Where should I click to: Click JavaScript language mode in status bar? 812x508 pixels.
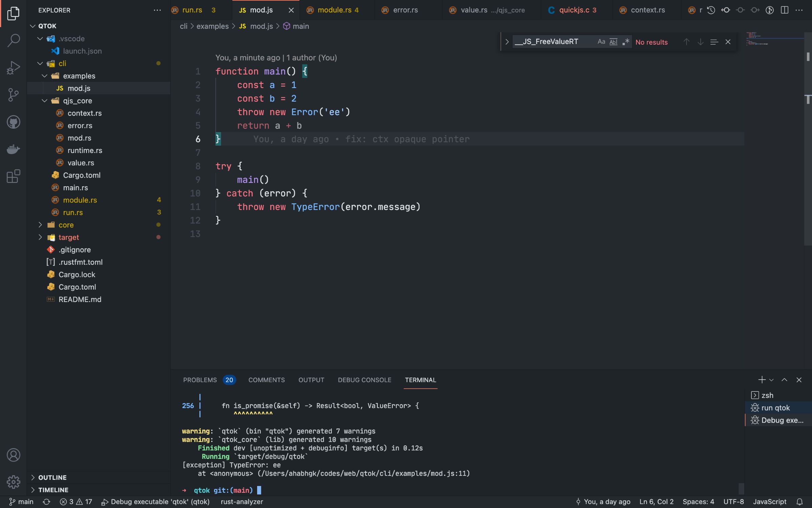point(769,502)
